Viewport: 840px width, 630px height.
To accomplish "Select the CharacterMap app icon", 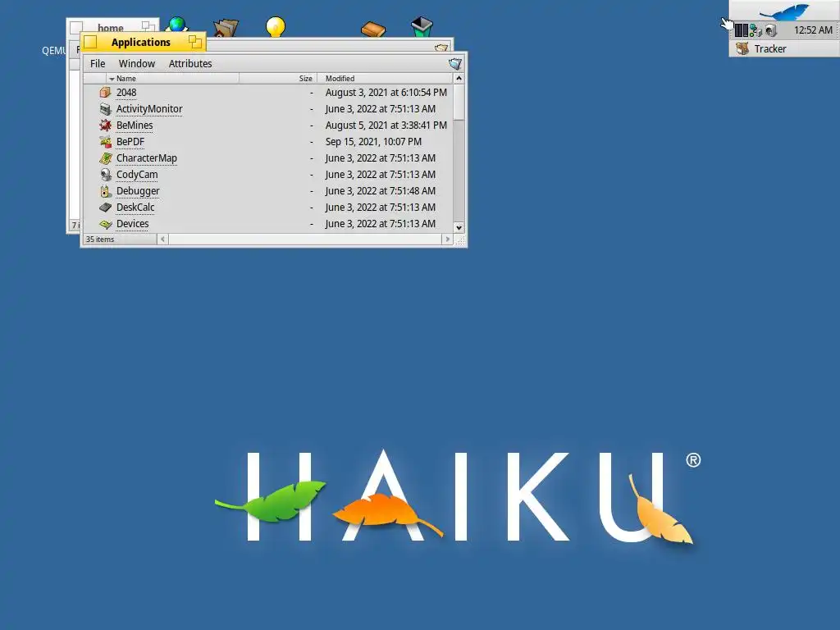I will coord(105,158).
